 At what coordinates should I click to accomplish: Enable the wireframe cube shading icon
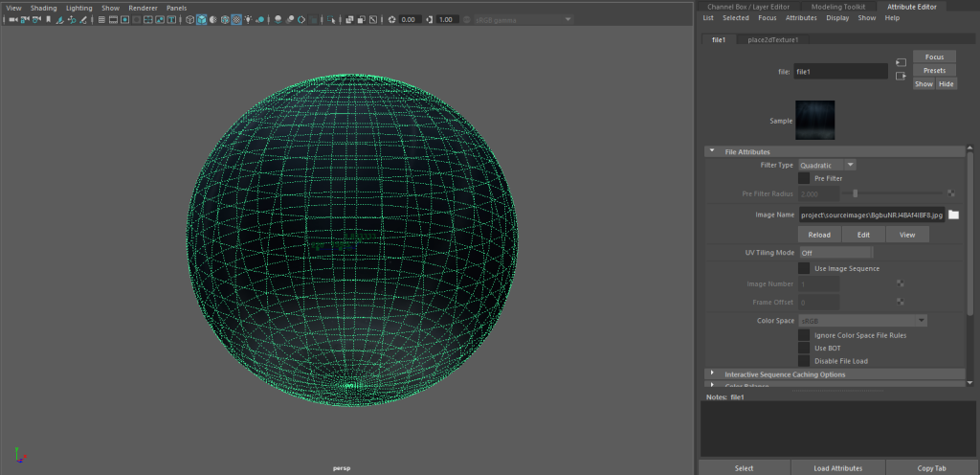[189, 19]
